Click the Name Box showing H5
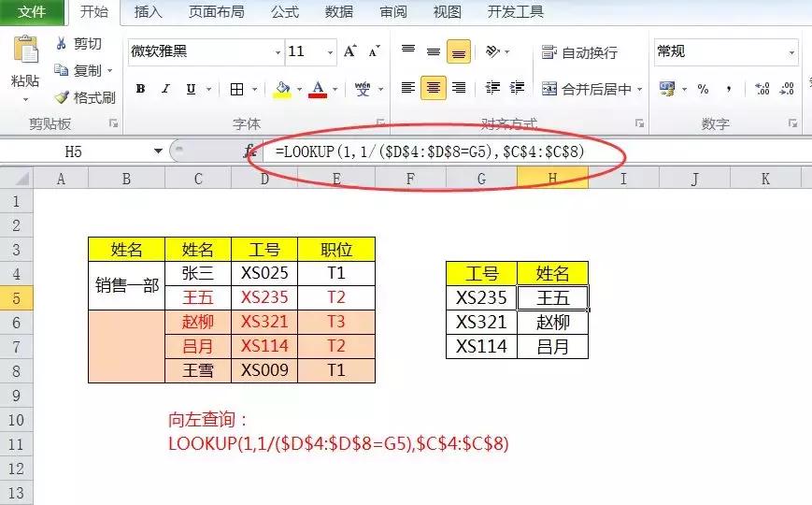Image resolution: width=812 pixels, height=505 pixels. click(x=74, y=151)
